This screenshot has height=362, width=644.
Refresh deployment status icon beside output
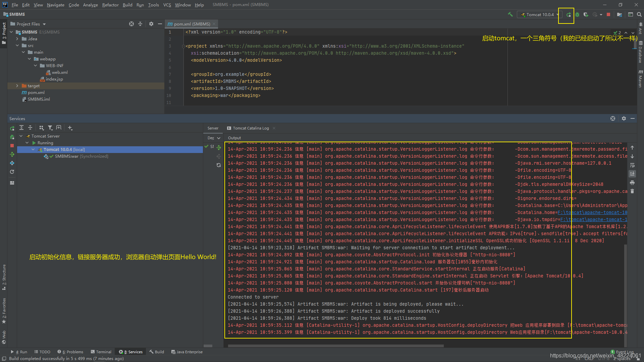click(219, 165)
